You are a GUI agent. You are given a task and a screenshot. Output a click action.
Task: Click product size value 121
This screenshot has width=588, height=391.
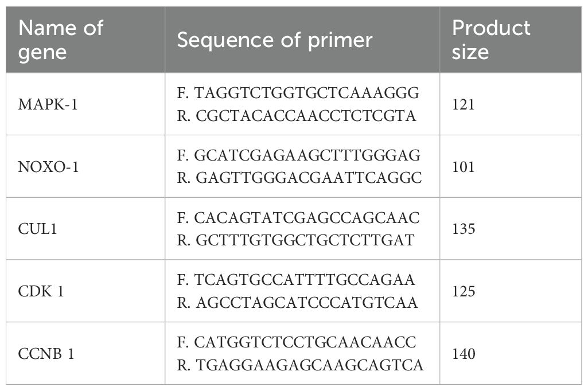coord(464,104)
